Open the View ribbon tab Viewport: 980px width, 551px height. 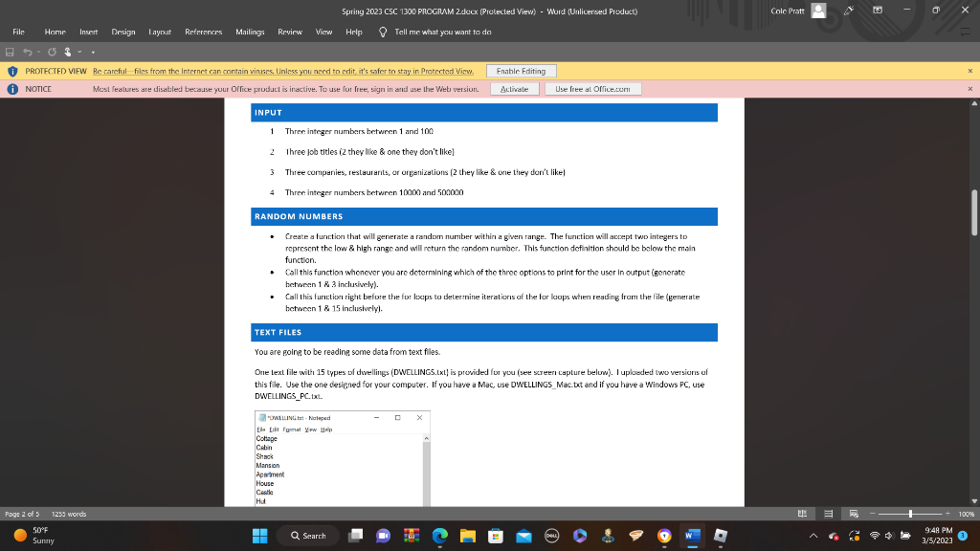(323, 32)
